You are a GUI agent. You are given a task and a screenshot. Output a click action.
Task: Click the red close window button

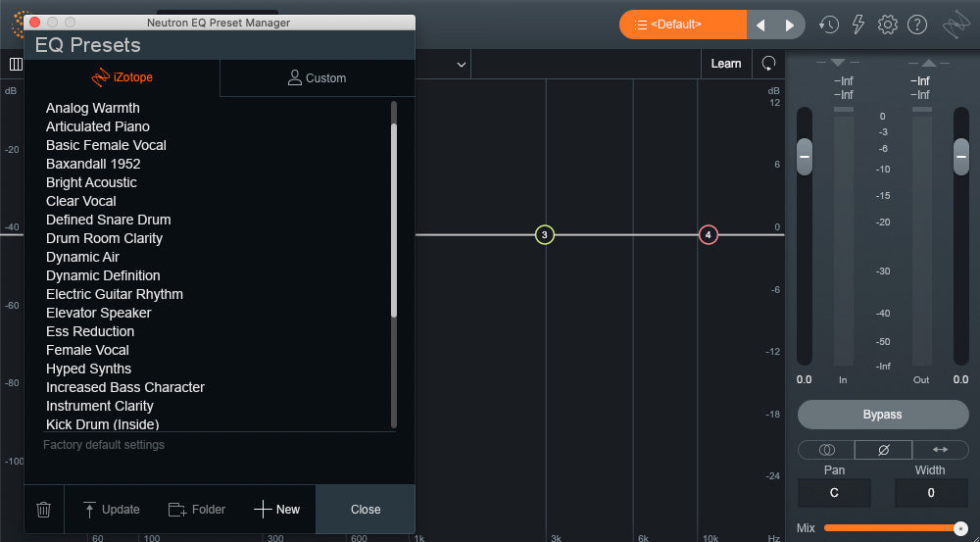pyautogui.click(x=35, y=23)
